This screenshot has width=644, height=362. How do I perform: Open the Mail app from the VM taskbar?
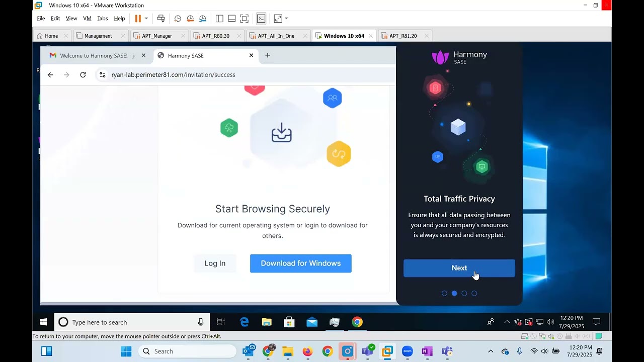click(312, 322)
